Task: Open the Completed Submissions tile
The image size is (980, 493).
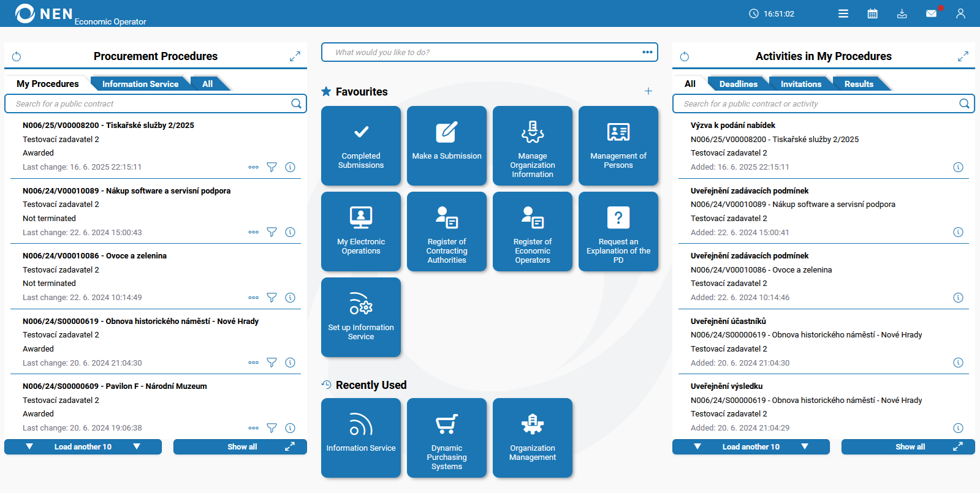Action: (361, 146)
